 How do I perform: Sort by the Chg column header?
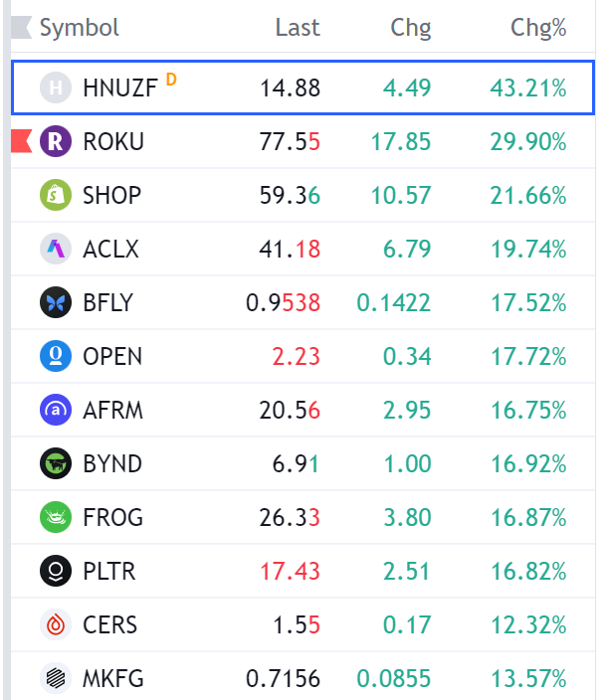click(411, 28)
